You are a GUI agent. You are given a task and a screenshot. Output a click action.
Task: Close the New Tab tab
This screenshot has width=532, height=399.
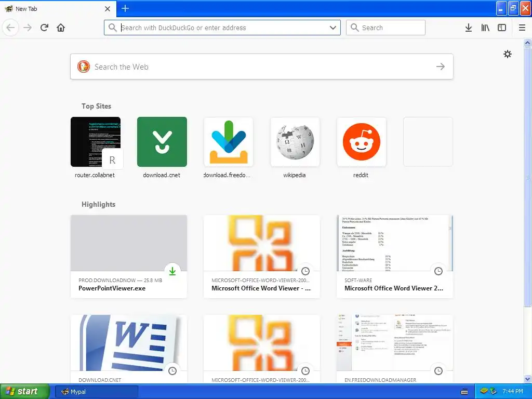click(108, 9)
